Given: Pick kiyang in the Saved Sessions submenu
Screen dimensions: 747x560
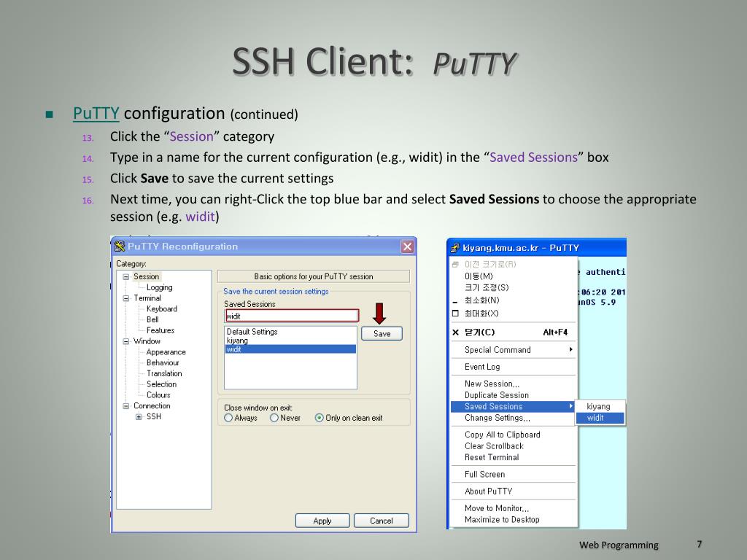Looking at the screenshot, I should (x=600, y=406).
